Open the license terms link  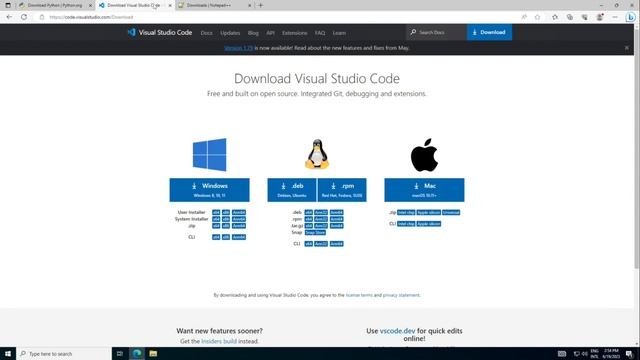click(359, 295)
